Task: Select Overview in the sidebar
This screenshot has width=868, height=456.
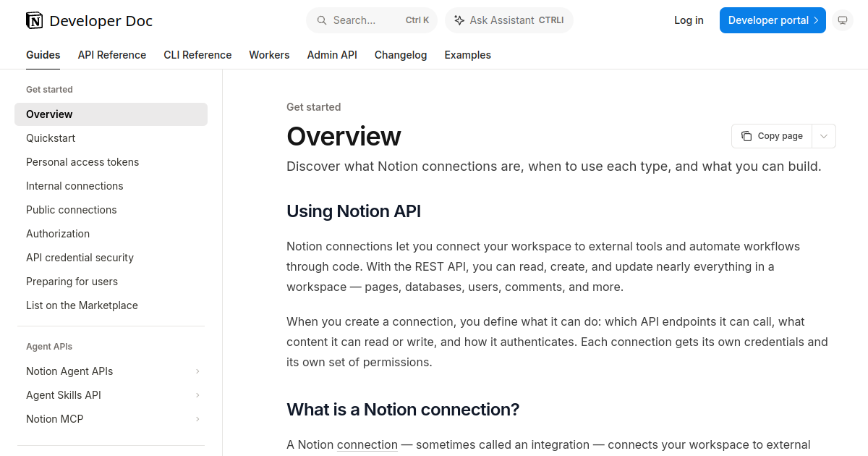Action: [111, 114]
